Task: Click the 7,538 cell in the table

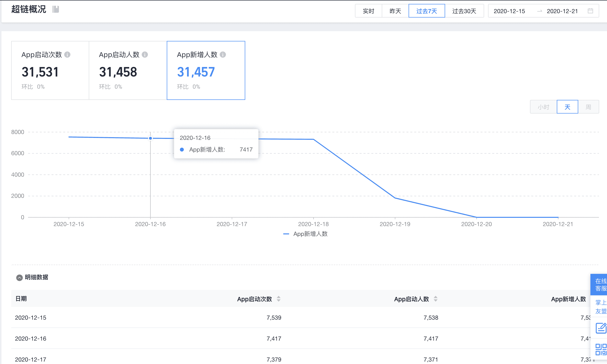Action: click(x=431, y=318)
